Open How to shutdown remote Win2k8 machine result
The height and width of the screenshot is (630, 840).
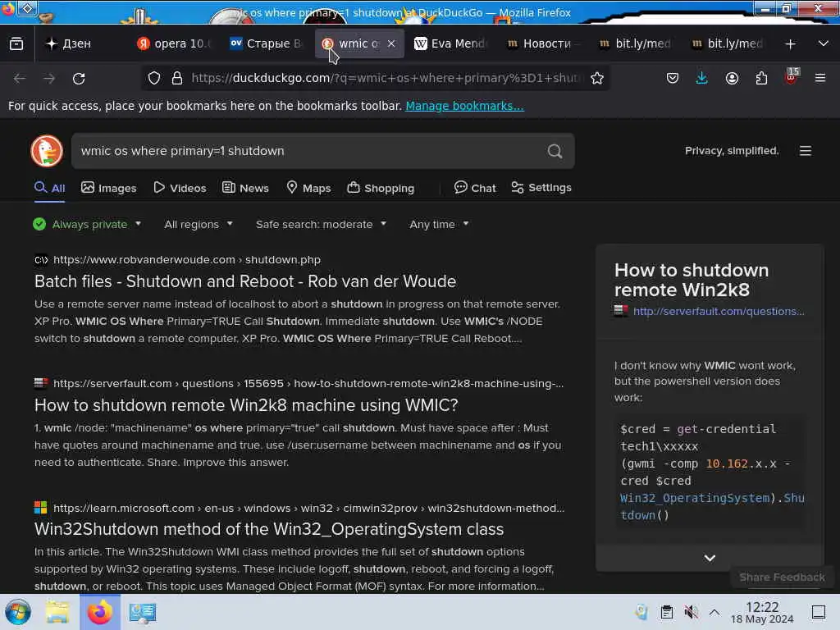pyautogui.click(x=246, y=405)
